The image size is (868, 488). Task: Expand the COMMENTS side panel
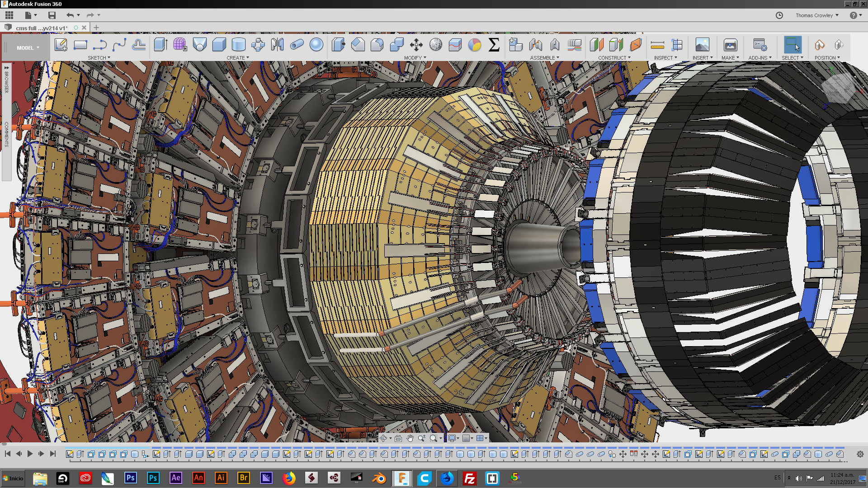point(7,134)
